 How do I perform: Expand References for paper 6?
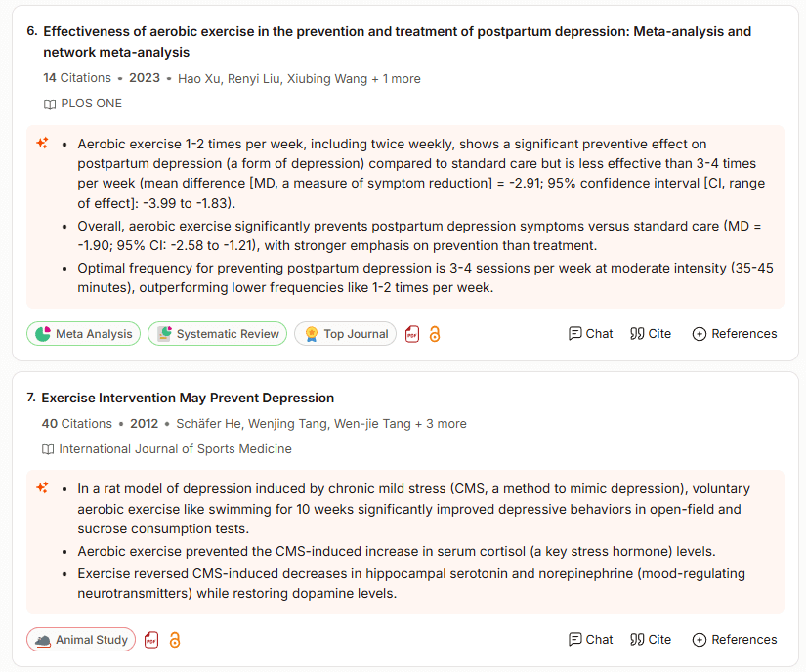(x=734, y=334)
